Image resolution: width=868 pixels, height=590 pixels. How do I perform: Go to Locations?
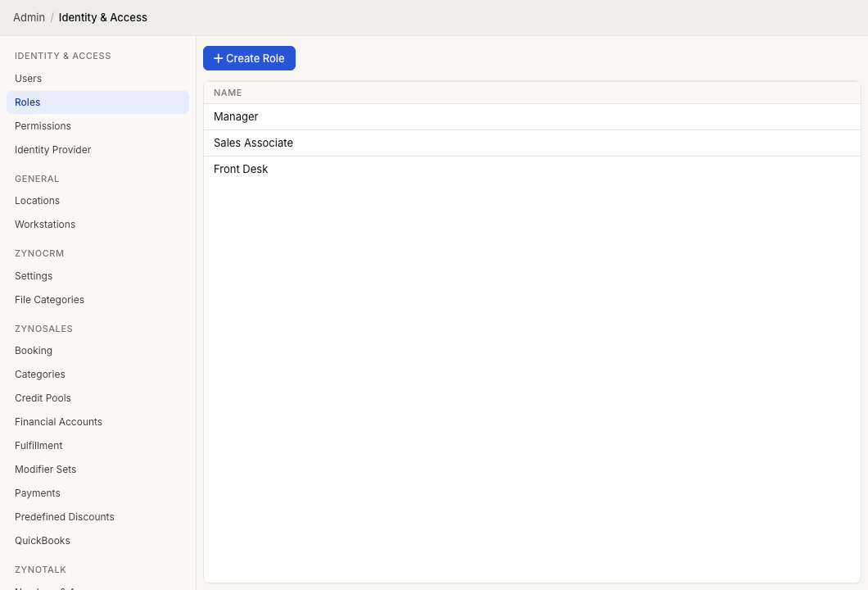[x=98, y=201]
